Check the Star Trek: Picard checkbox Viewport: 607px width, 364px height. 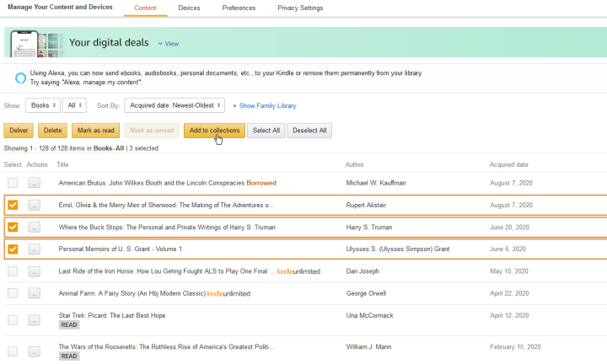(13, 320)
